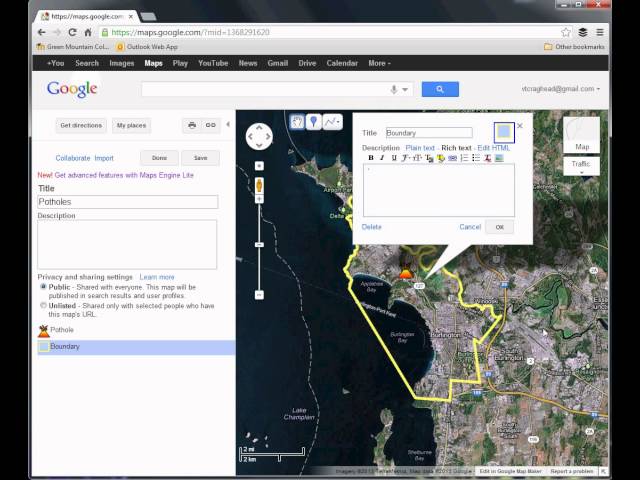Click OK in the Boundary dialog
Image resolution: width=640 pixels, height=480 pixels.
[x=499, y=227]
